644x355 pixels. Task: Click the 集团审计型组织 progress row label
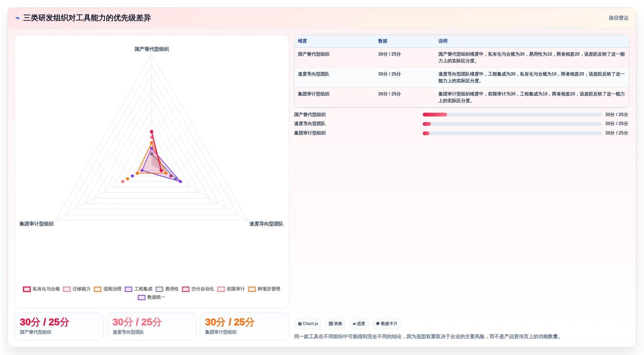click(x=310, y=133)
